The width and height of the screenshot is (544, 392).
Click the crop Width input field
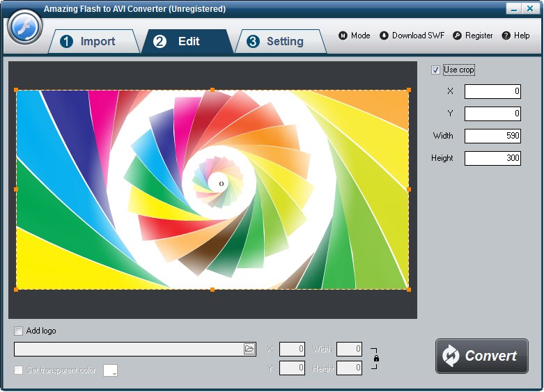[x=492, y=136]
